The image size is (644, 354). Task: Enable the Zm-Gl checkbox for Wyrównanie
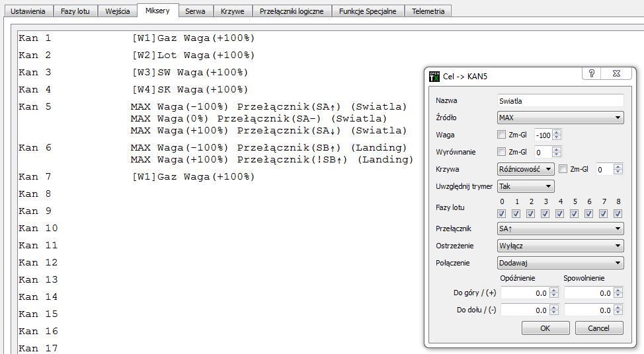click(x=502, y=152)
